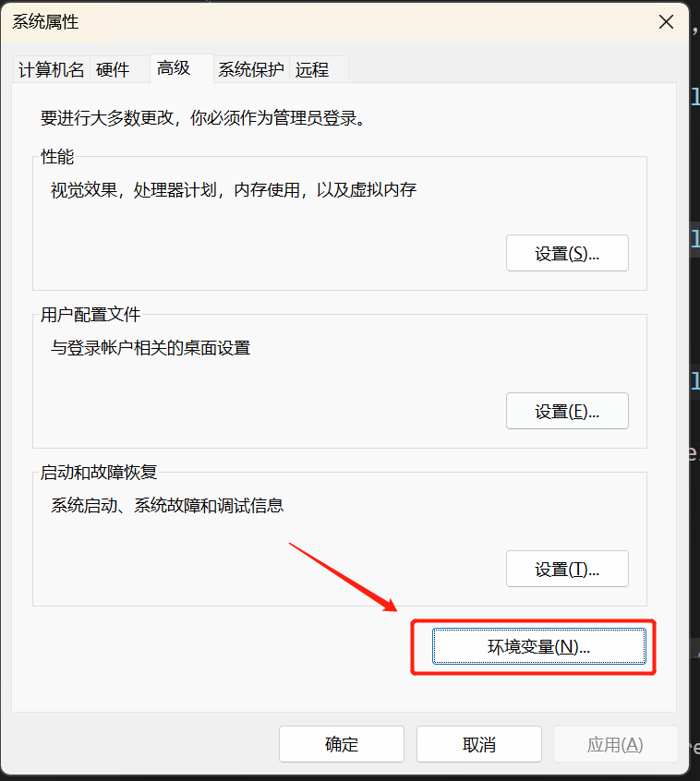700x781 pixels.
Task: Click 设置(T)... for 启动和故障恢复
Action: 567,569
